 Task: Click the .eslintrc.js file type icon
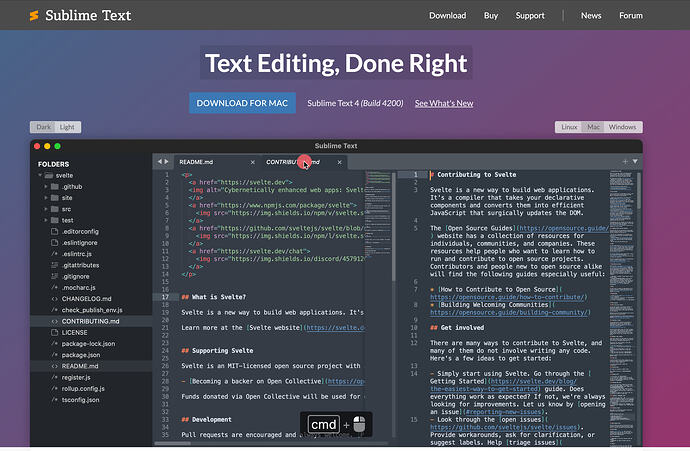pyautogui.click(x=55, y=254)
